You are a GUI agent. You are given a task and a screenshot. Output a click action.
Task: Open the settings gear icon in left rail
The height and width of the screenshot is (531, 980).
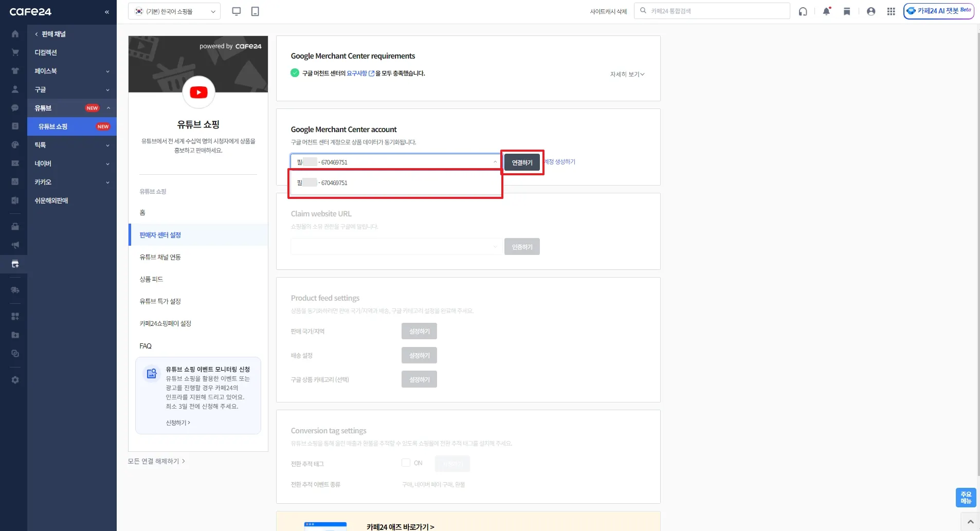pos(15,380)
